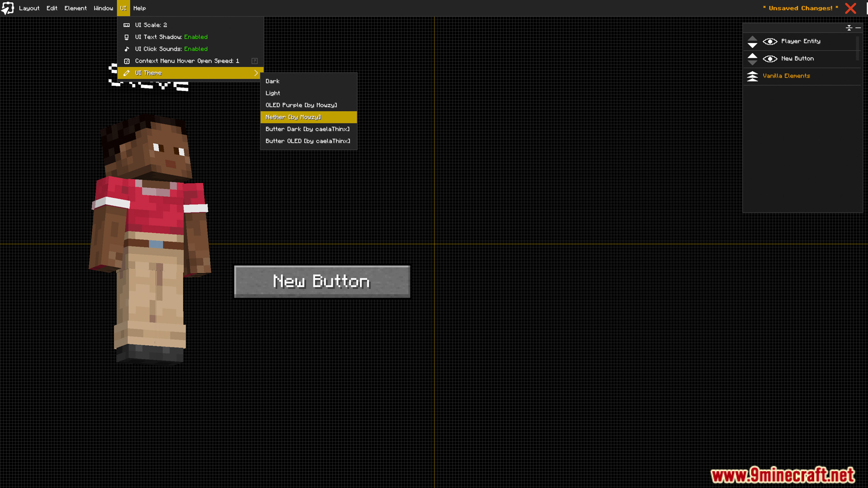
Task: Click the New Button element on canvas
Action: pyautogui.click(x=322, y=282)
